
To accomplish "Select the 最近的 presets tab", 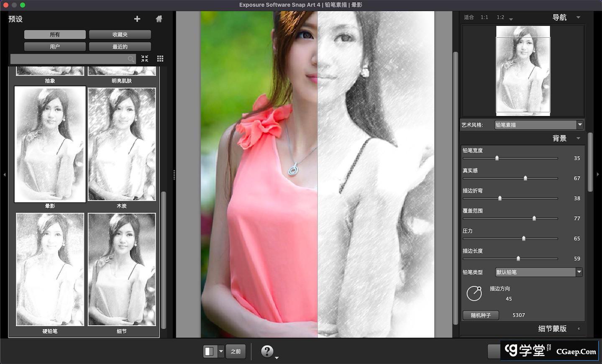I will tap(120, 46).
